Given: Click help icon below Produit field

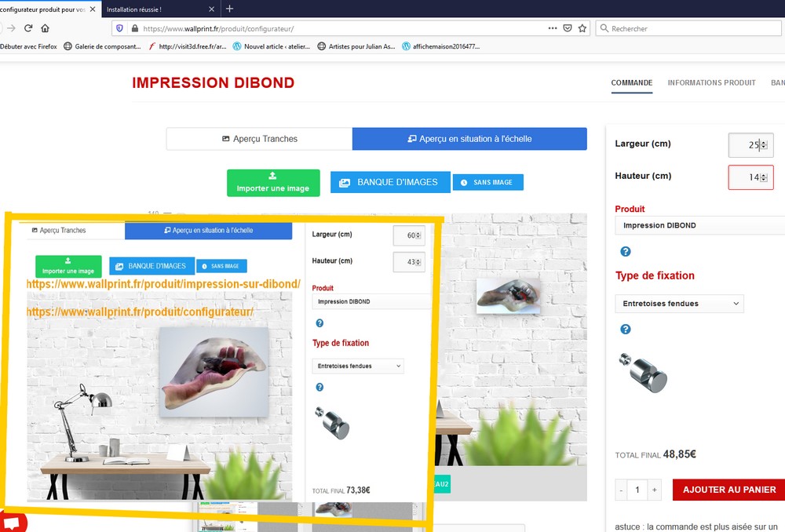Looking at the screenshot, I should point(626,251).
